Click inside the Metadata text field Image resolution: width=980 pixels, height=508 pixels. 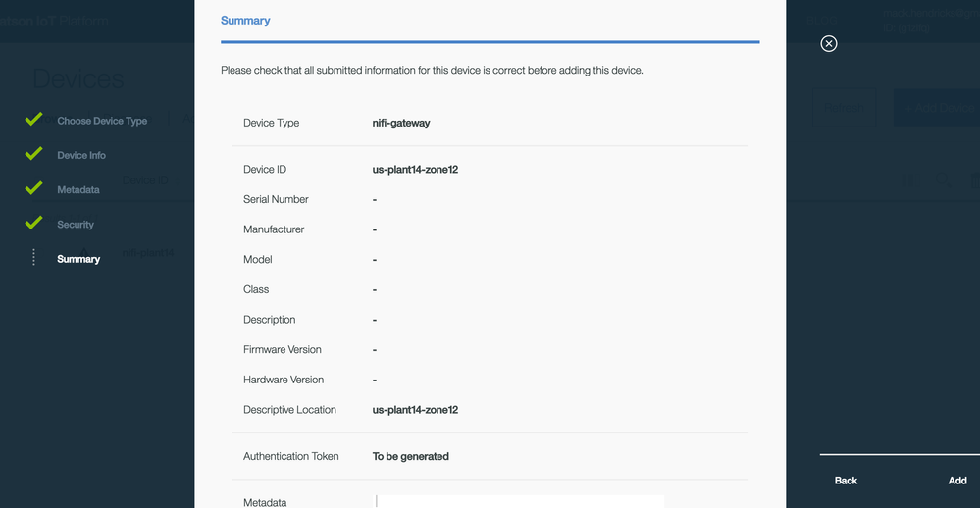[520, 501]
